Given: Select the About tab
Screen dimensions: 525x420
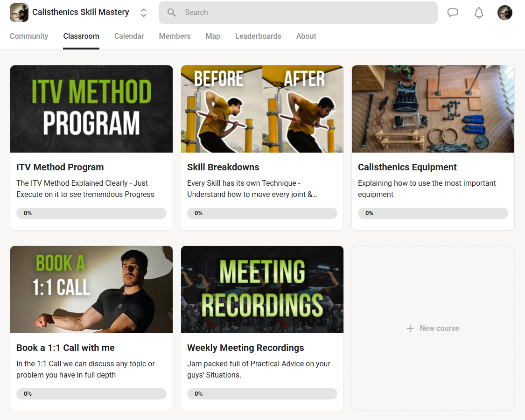Looking at the screenshot, I should point(306,36).
